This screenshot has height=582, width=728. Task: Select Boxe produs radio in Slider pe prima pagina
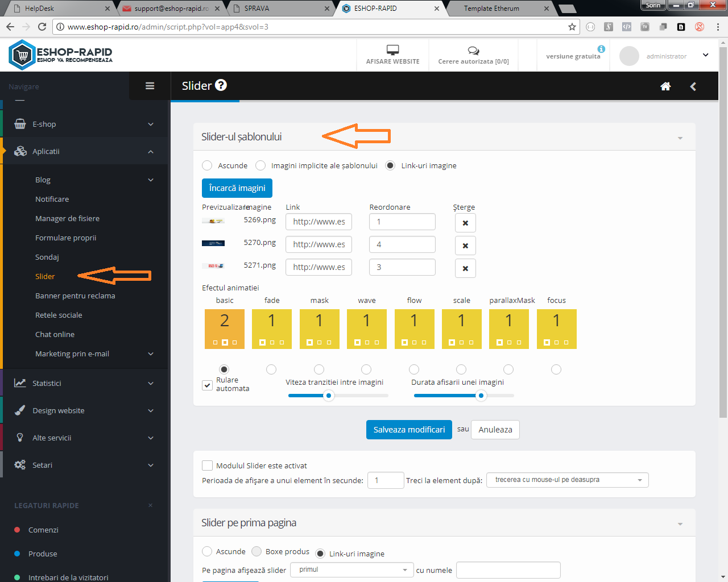(x=257, y=551)
